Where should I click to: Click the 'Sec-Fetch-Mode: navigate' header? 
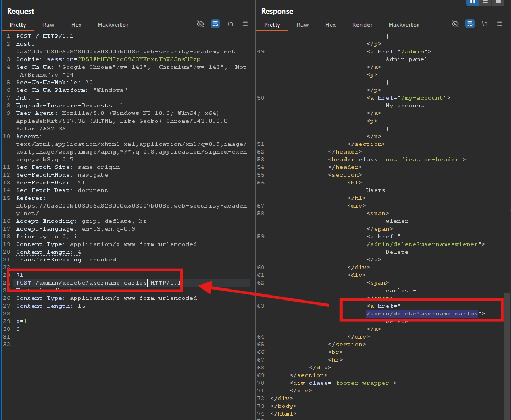click(x=62, y=175)
